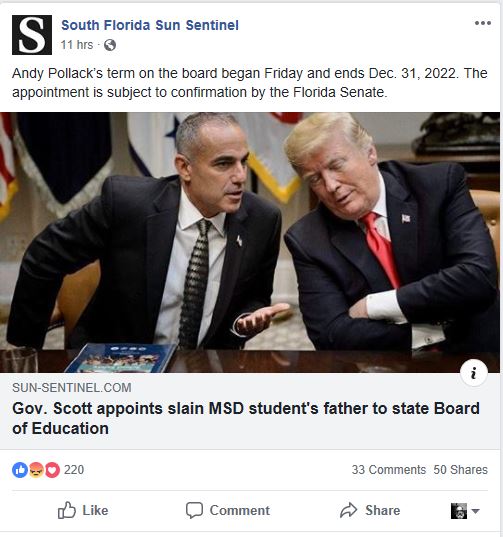Click the red heart reaction icon
Screen dimensions: 503x537
click(x=52, y=470)
